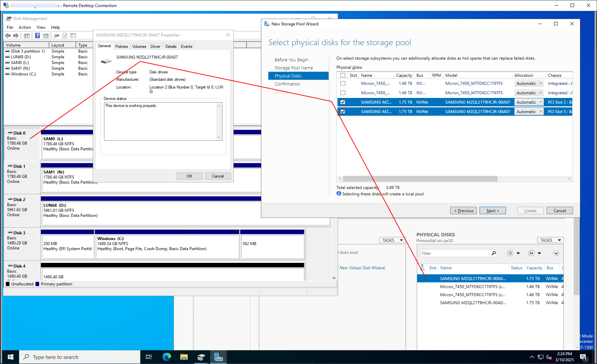Click the save query disk icon in Physical Disks

coord(531,253)
